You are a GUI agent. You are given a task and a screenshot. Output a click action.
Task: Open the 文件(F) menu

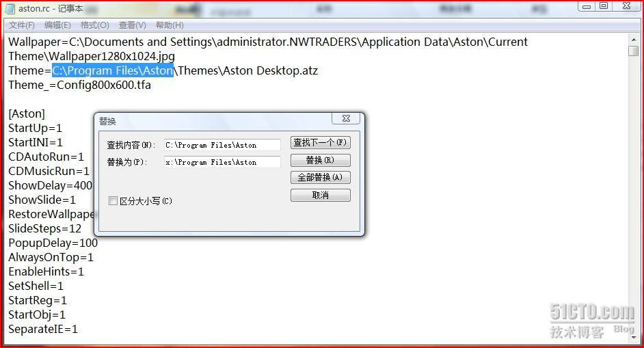(22, 25)
